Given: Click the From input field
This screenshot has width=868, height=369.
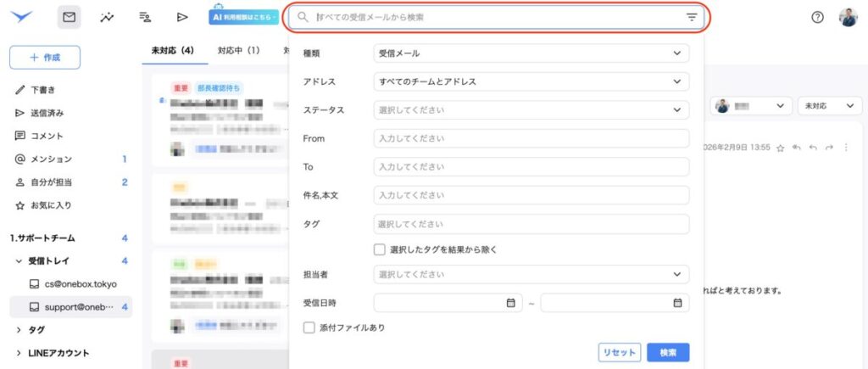Looking at the screenshot, I should (x=531, y=138).
